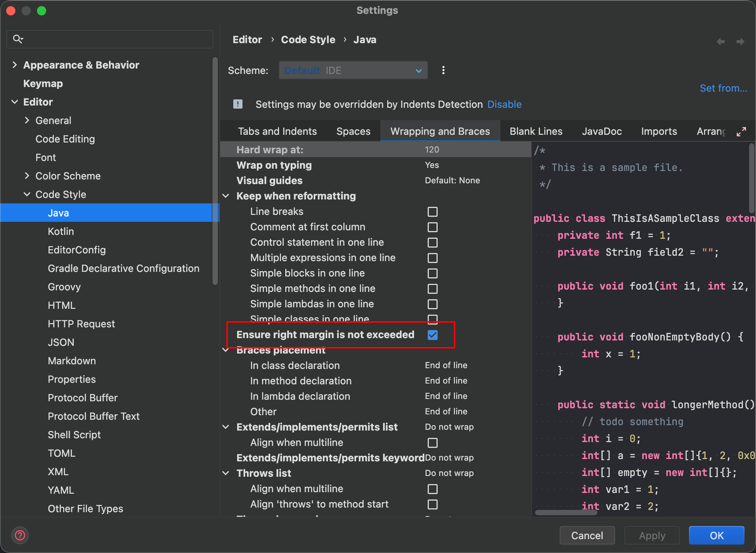Click the exclamation warning icon
The height and width of the screenshot is (553, 756).
tap(238, 104)
